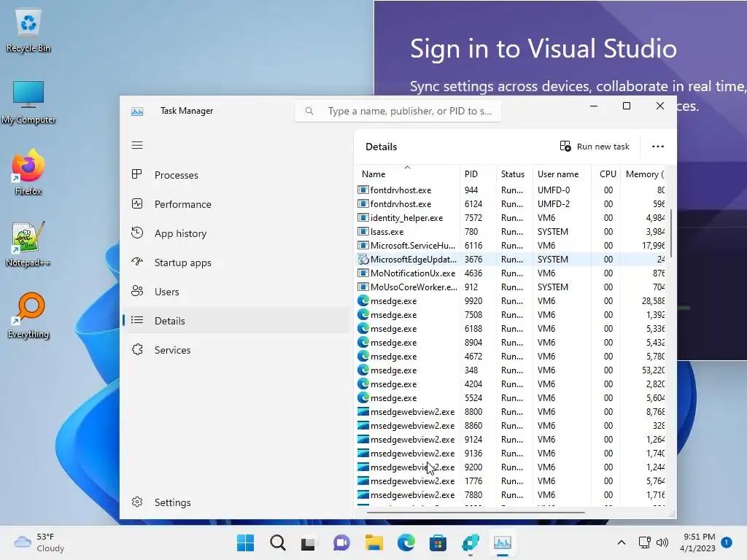
Task: Focus the Task Manager search box
Action: [x=398, y=111]
